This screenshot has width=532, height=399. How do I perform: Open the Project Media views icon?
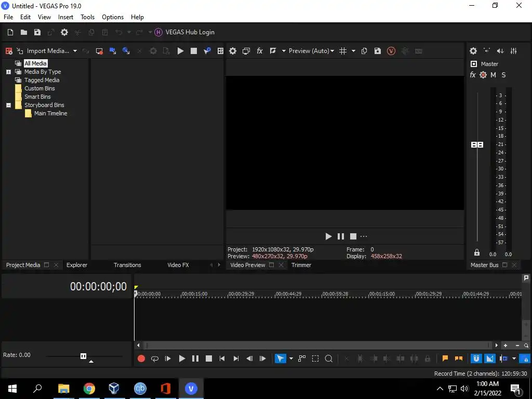pos(220,51)
